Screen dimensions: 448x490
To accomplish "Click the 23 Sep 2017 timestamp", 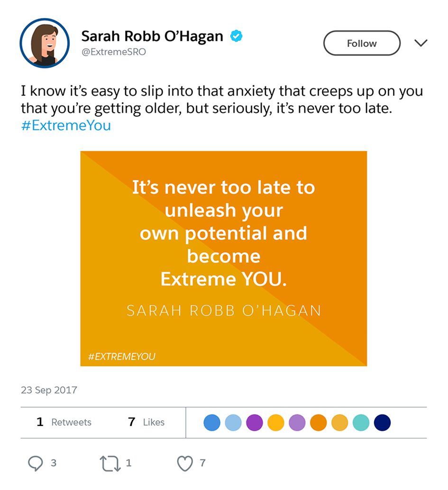I will pyautogui.click(x=49, y=390).
